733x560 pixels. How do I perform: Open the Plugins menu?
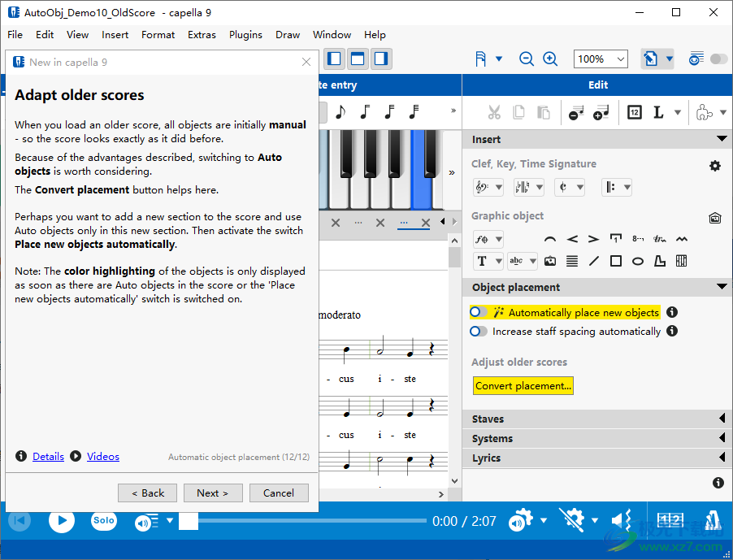tap(245, 35)
